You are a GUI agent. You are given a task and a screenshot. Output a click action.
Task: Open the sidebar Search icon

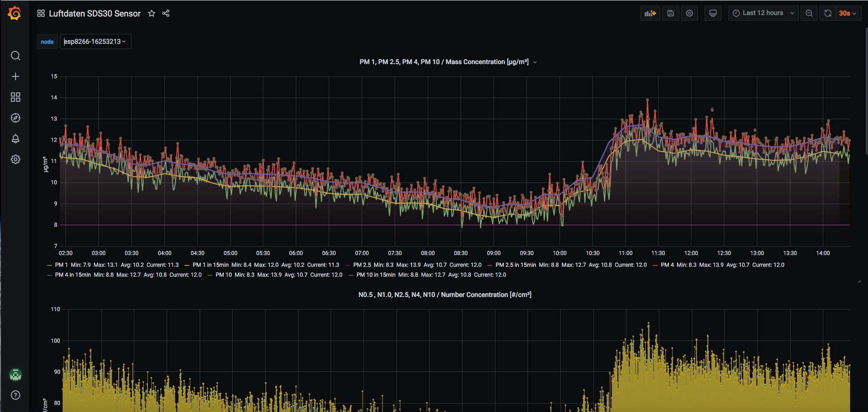tap(16, 56)
